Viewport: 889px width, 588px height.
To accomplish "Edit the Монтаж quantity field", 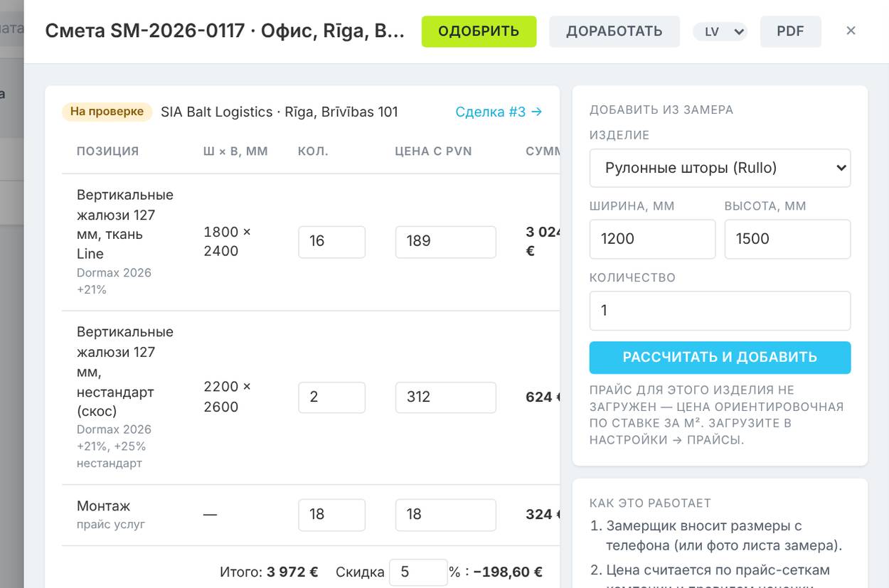I will pos(331,514).
